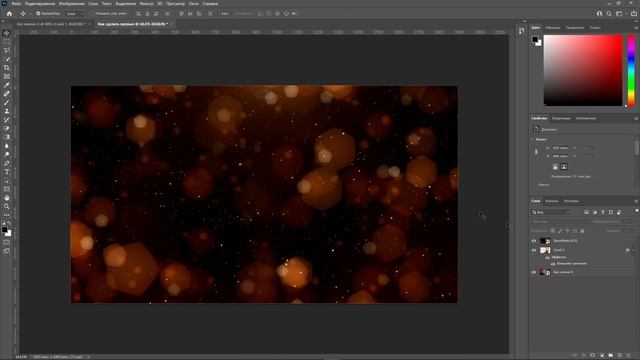Select the Rectangle shape tool
The height and width of the screenshot is (360, 640).
click(7, 189)
